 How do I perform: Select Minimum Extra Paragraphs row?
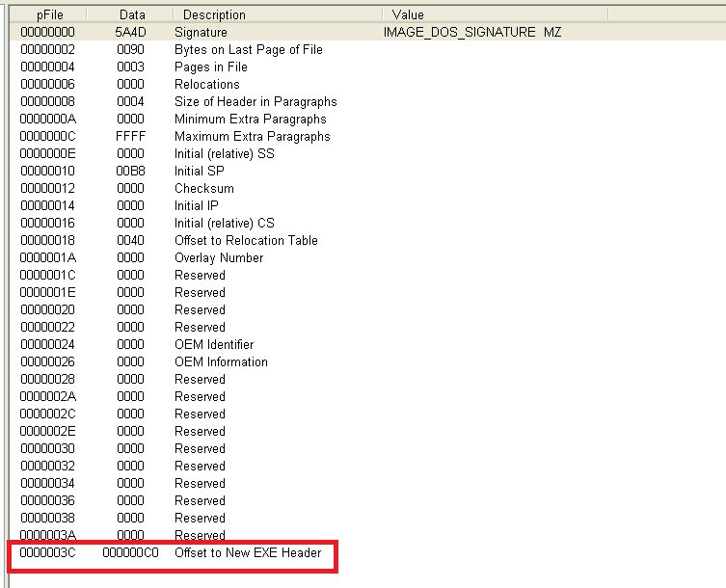pos(250,119)
